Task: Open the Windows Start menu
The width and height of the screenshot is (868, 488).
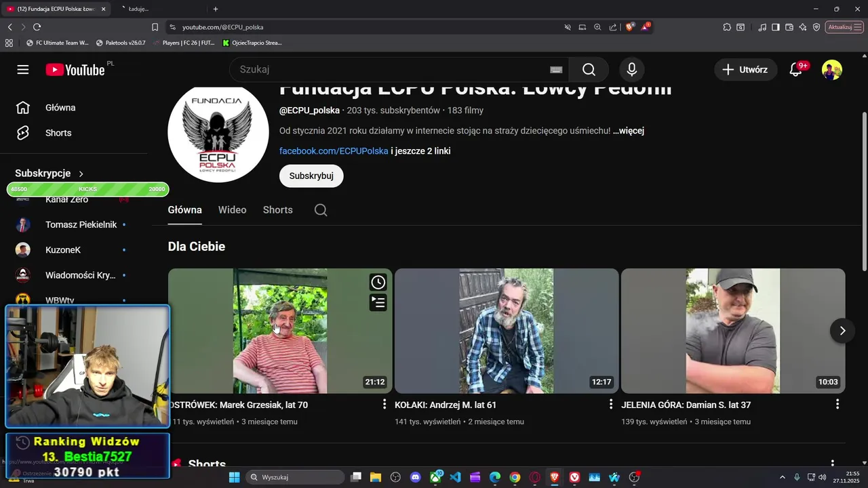Action: (x=234, y=477)
